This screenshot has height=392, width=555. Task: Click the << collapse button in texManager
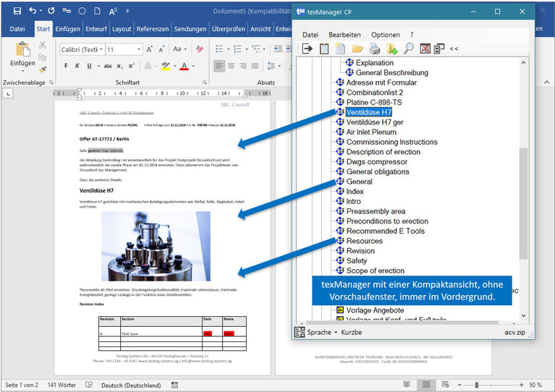click(454, 49)
